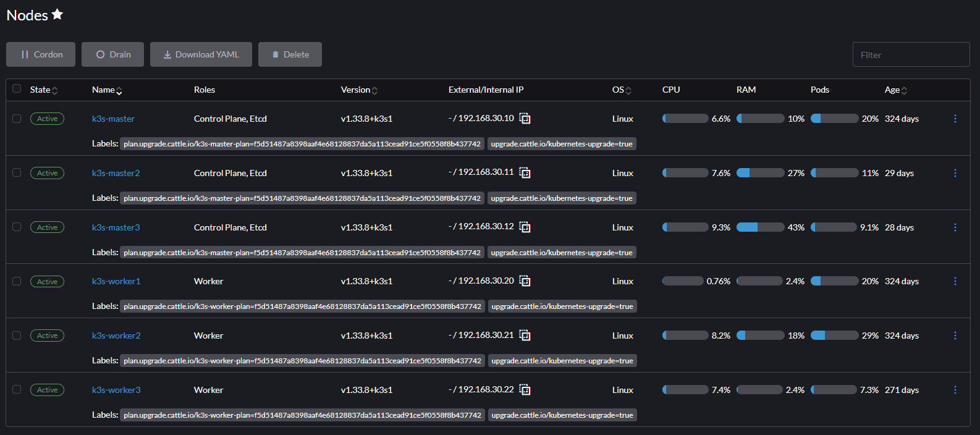Select the k3s-master row checkbox
This screenshot has width=980, height=435.
pyautogui.click(x=17, y=118)
